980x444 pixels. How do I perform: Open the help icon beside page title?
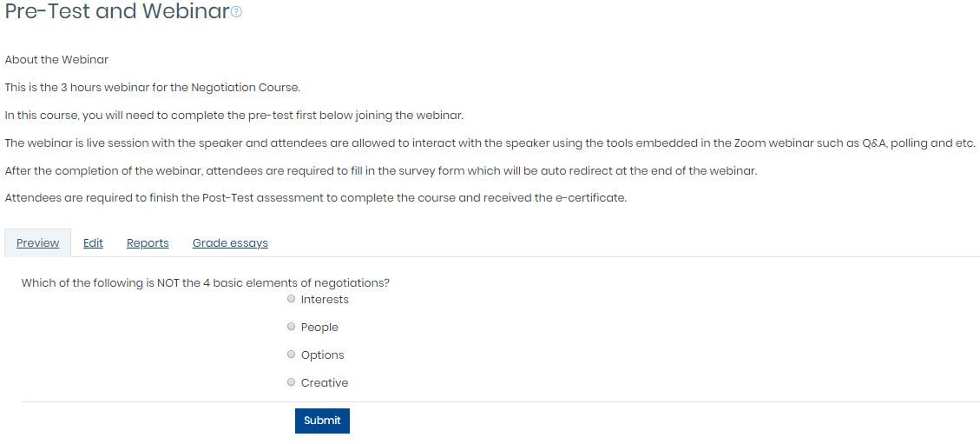[x=236, y=12]
